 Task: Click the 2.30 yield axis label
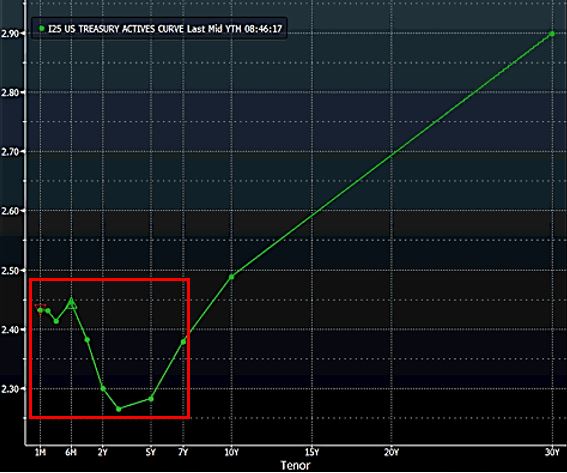pos(10,389)
